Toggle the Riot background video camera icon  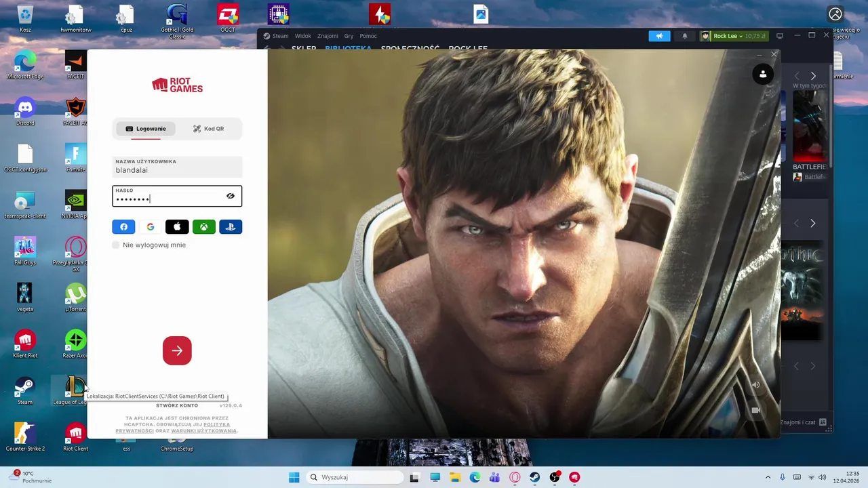(755, 410)
